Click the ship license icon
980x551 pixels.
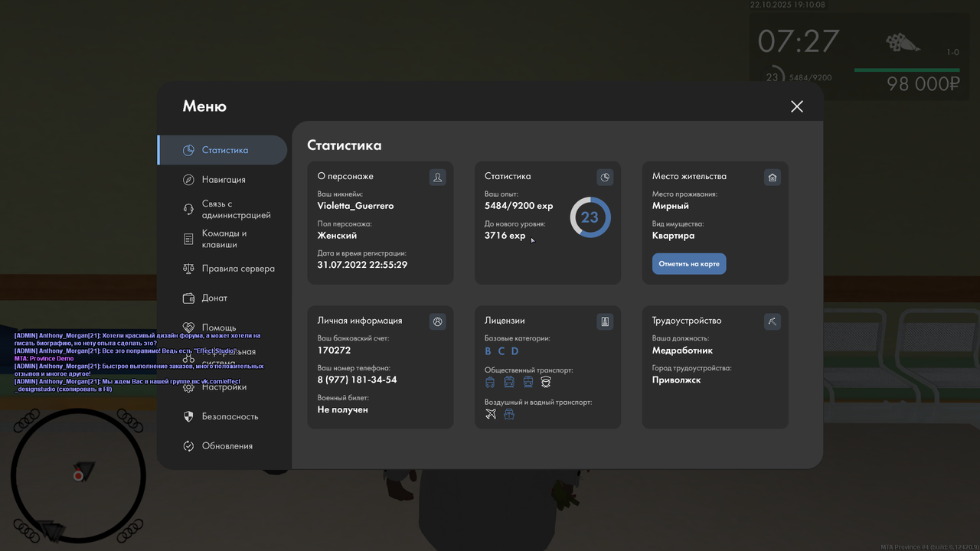[x=509, y=414]
